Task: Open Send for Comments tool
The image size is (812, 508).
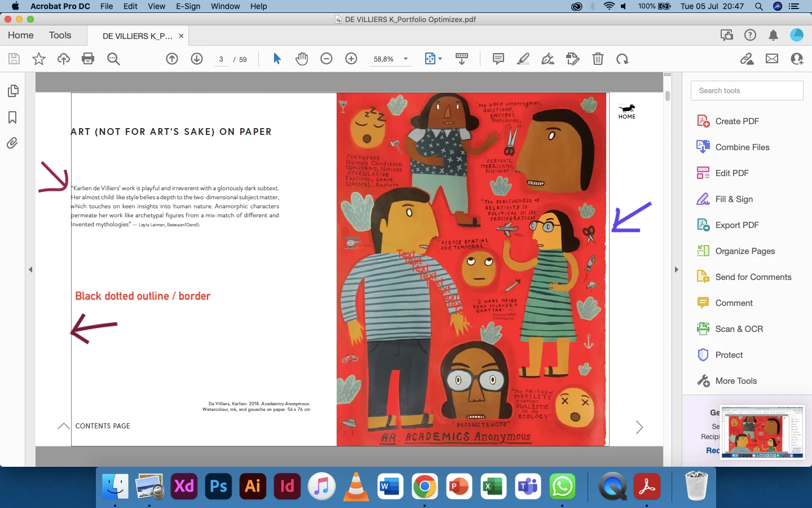Action: tap(753, 277)
